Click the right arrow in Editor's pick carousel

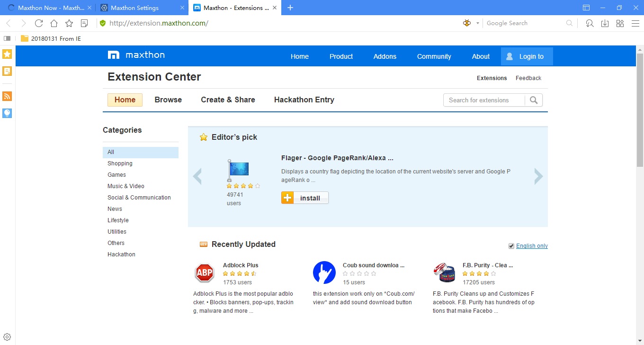538,176
